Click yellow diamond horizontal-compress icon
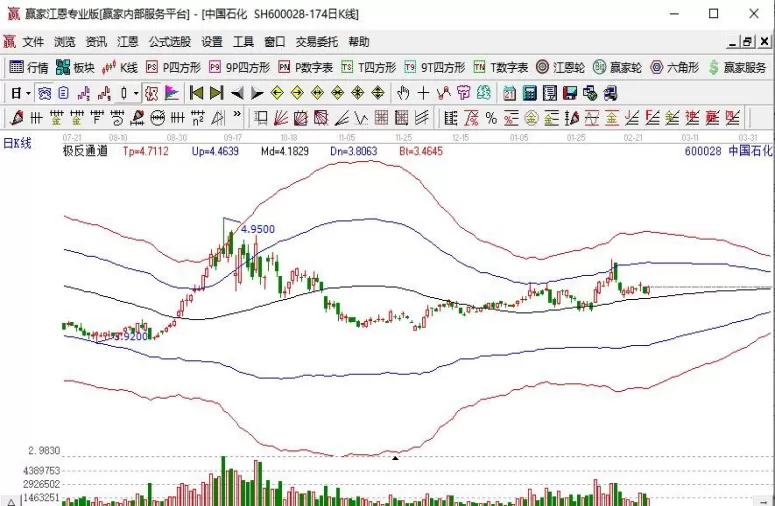This screenshot has height=506, width=775. (338, 93)
